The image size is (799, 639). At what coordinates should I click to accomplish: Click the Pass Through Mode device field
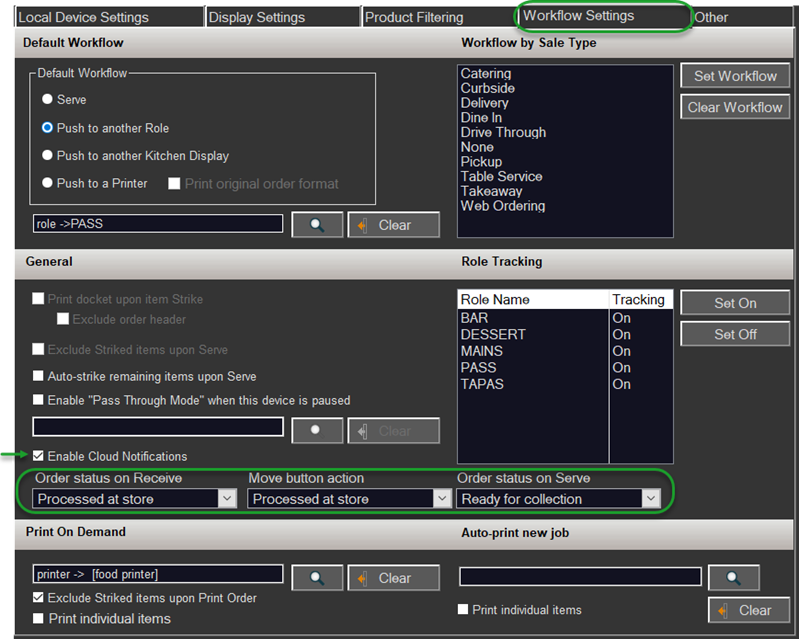pyautogui.click(x=158, y=427)
